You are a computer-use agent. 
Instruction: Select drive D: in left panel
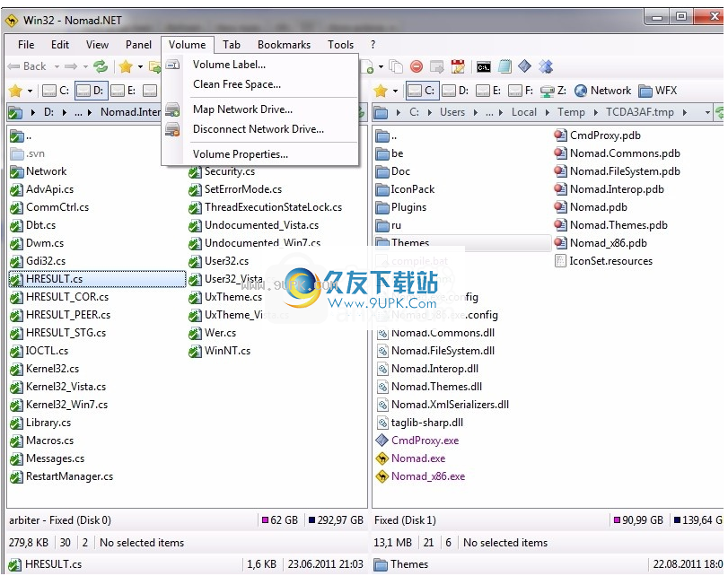pyautogui.click(x=92, y=91)
